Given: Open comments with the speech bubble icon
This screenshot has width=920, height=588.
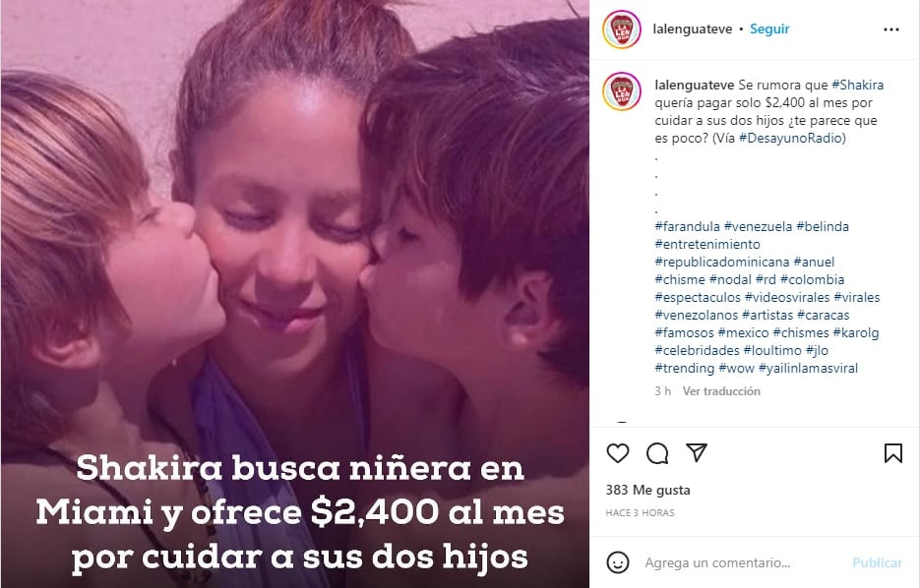Looking at the screenshot, I should 657,452.
